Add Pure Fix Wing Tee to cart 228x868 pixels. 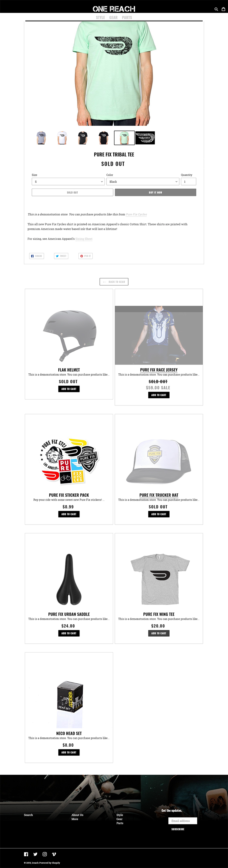pos(159,633)
